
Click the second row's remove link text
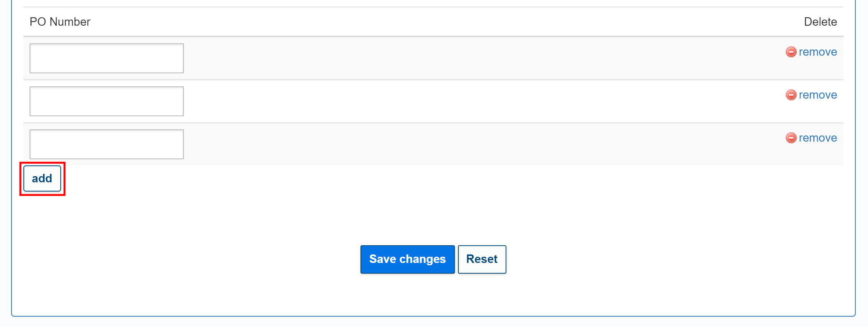(818, 95)
